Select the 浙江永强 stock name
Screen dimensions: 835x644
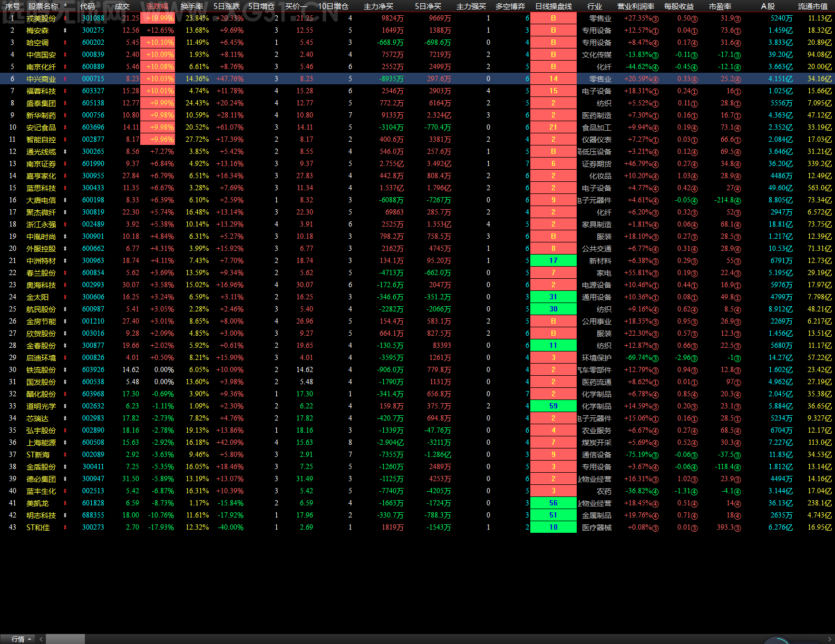[x=41, y=225]
